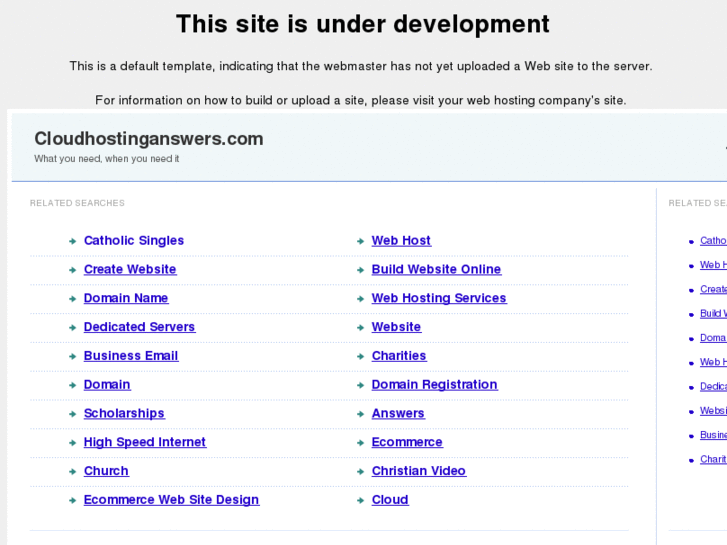Image resolution: width=727 pixels, height=545 pixels.
Task: Select the Dedicated Servers link
Action: [139, 327]
